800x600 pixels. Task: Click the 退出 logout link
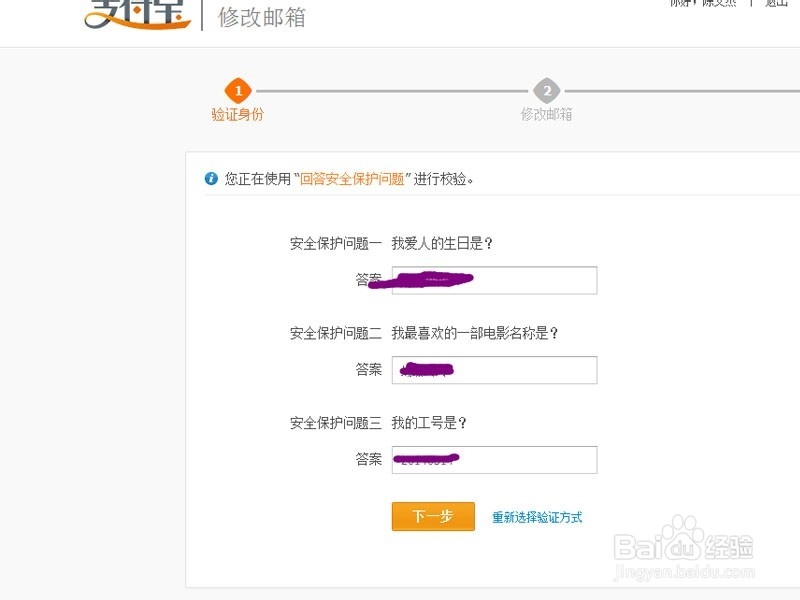[777, 3]
